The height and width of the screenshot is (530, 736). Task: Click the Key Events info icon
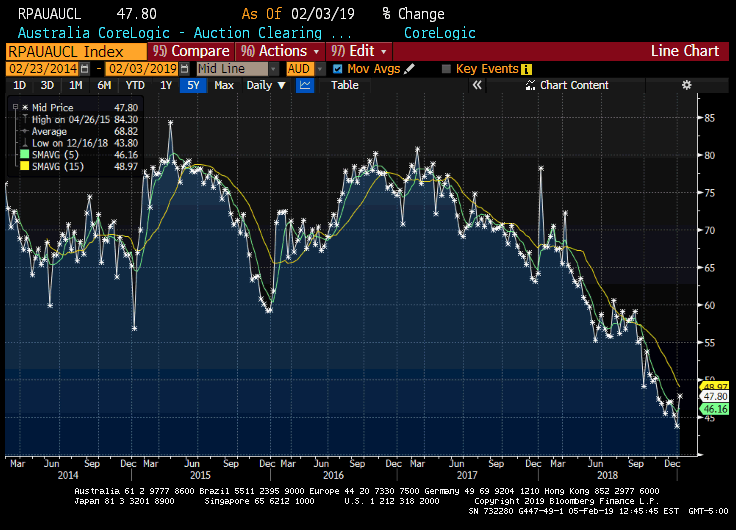tap(527, 69)
